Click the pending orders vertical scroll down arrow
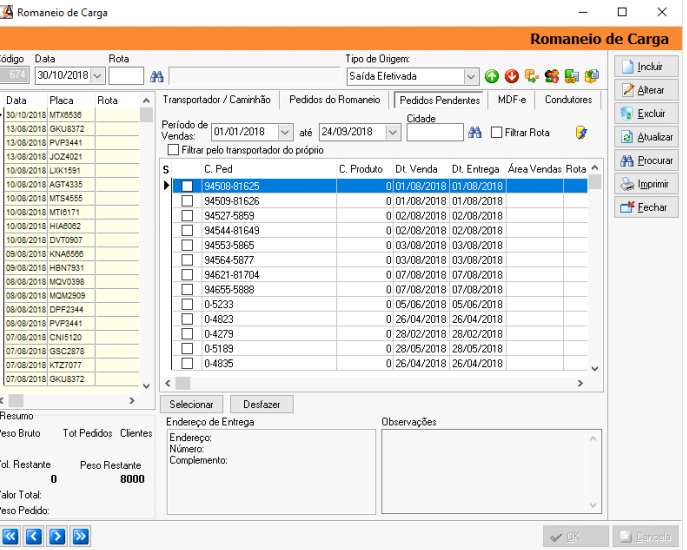The width and height of the screenshot is (687, 550). [595, 369]
